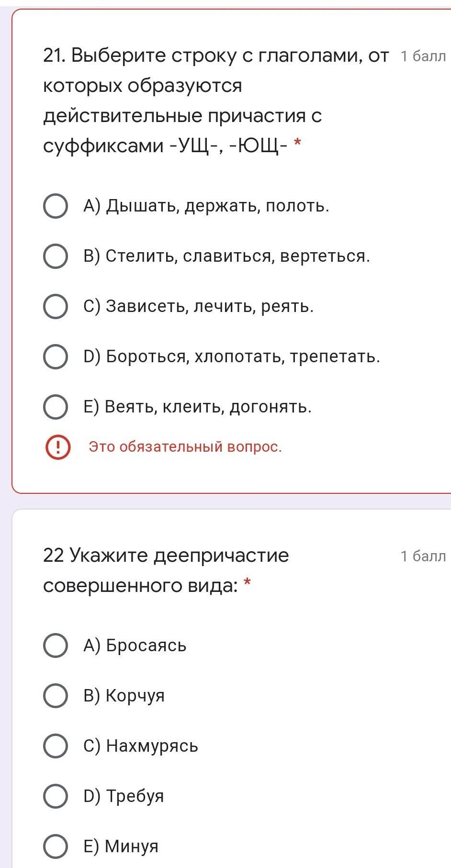The image size is (451, 868).
Task: Choose radio B) Стелить, славиться, вертеться
Action: click(56, 256)
